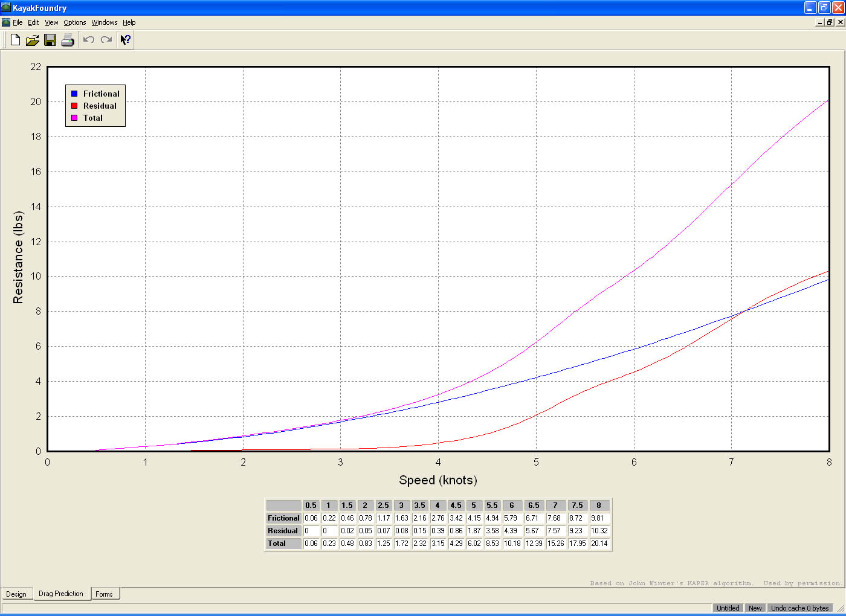This screenshot has height=616, width=846.
Task: Print the drag chart via the printer icon
Action: pyautogui.click(x=68, y=40)
